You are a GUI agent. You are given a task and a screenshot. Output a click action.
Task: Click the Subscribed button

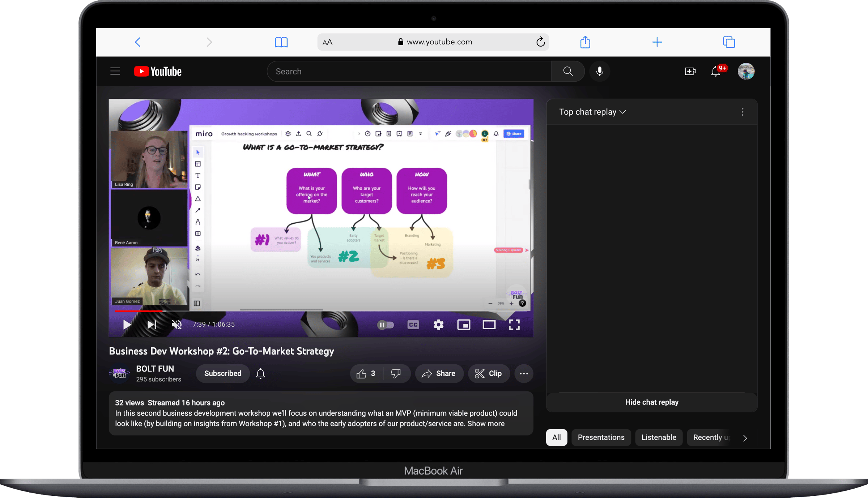point(222,373)
